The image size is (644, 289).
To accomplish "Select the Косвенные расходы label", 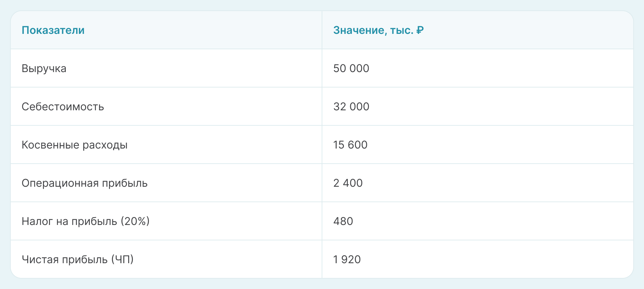I will (74, 145).
